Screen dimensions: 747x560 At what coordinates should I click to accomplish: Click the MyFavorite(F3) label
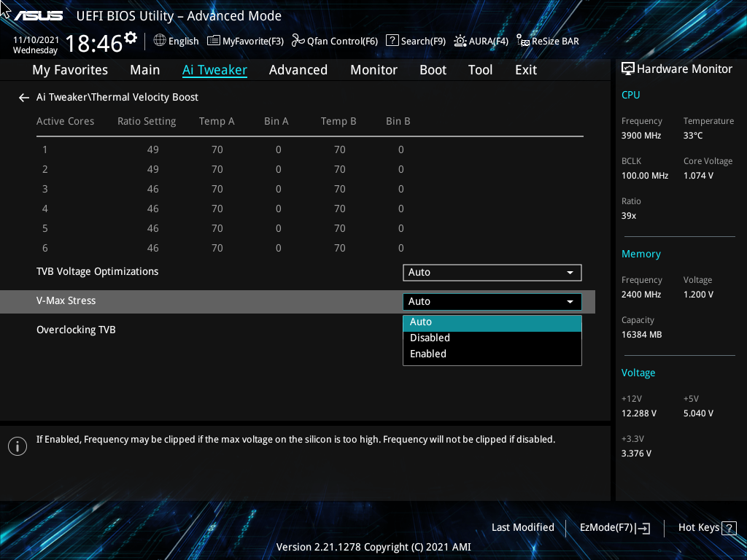[x=253, y=42]
